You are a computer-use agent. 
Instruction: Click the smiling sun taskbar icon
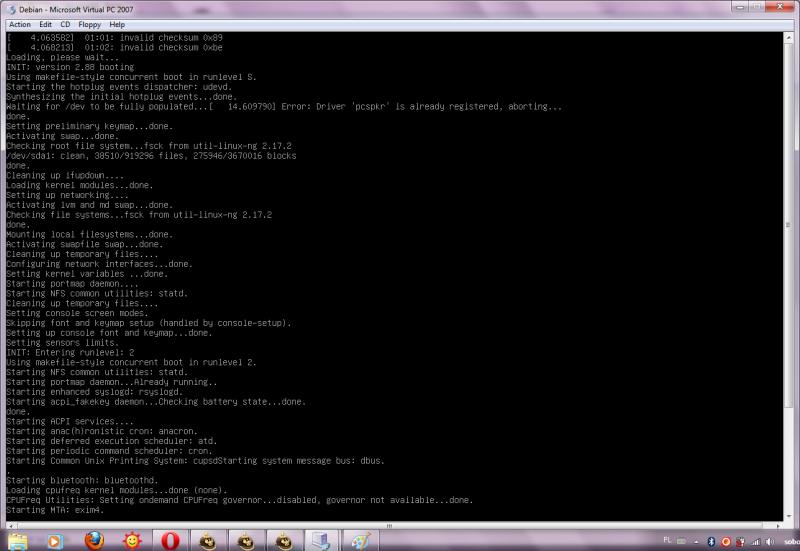pos(131,541)
